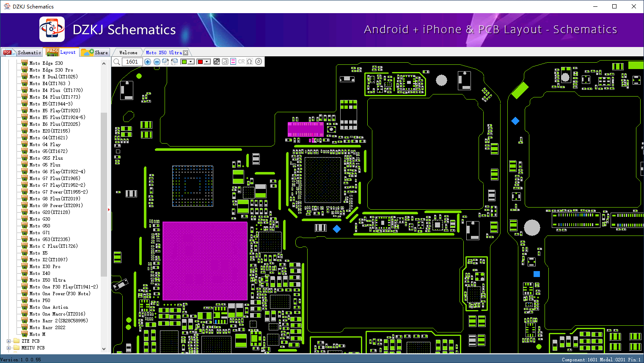Switch to the Welcome document tab
This screenshot has height=363, width=644.
128,53
